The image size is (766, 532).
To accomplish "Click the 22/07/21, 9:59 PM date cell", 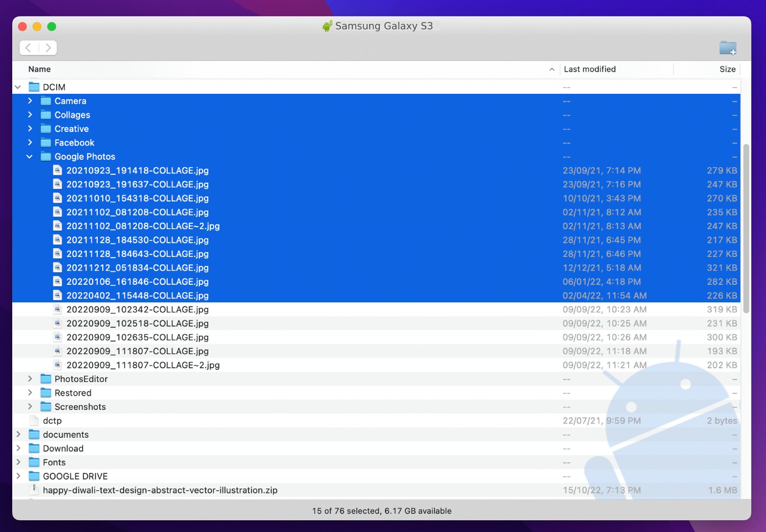I will pos(602,421).
